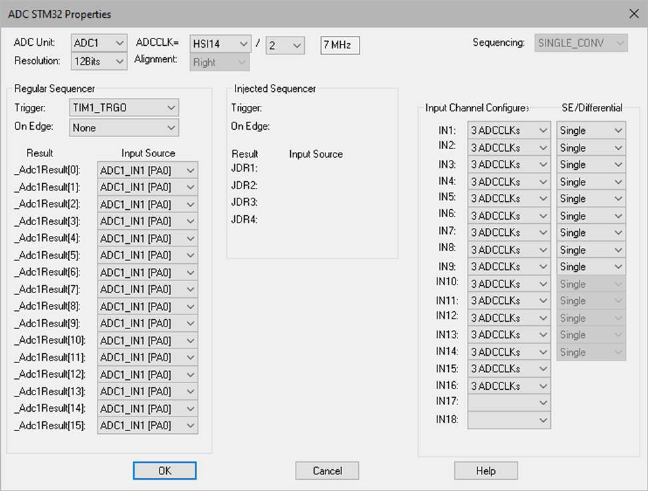This screenshot has height=491, width=648.
Task: Open IN3 sampling time dropdown
Action: [x=509, y=164]
